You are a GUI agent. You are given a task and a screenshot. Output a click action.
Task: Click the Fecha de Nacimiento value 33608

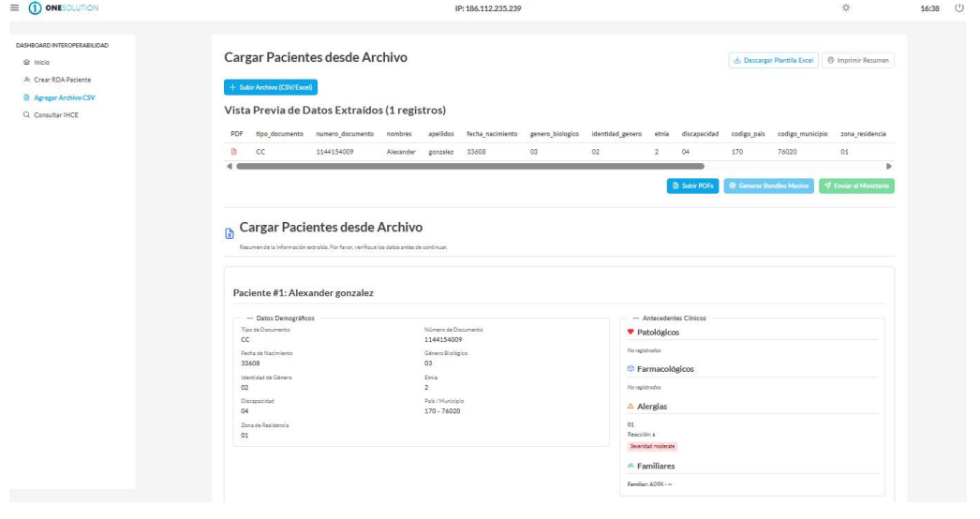(250, 363)
